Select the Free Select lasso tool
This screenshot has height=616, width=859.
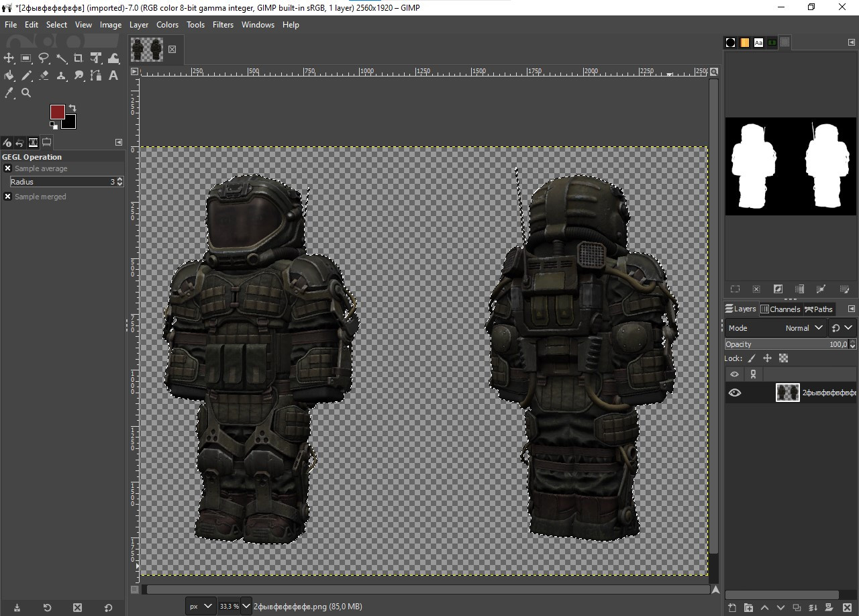pyautogui.click(x=44, y=58)
